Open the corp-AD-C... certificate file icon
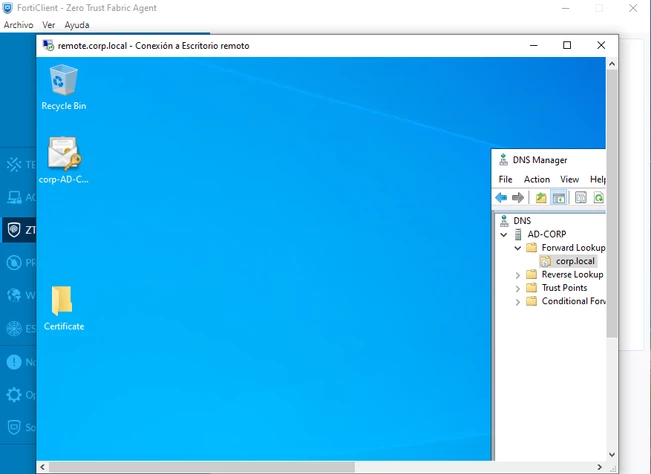651x474 pixels. click(x=64, y=160)
